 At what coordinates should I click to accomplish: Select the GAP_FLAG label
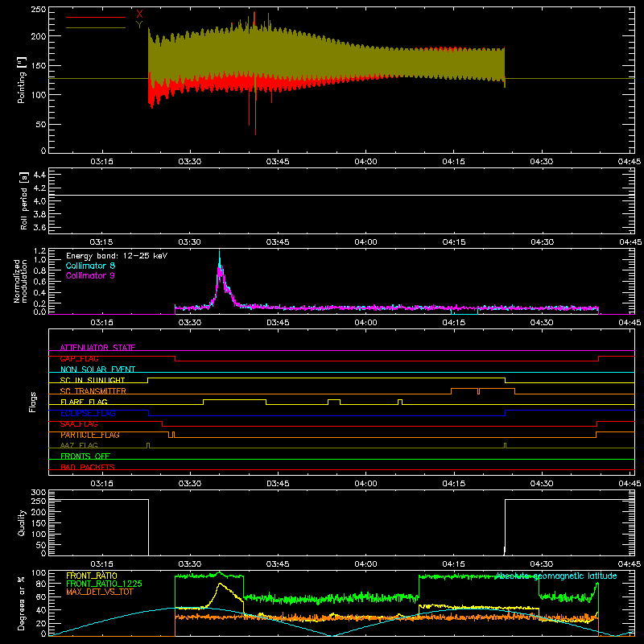pos(79,358)
